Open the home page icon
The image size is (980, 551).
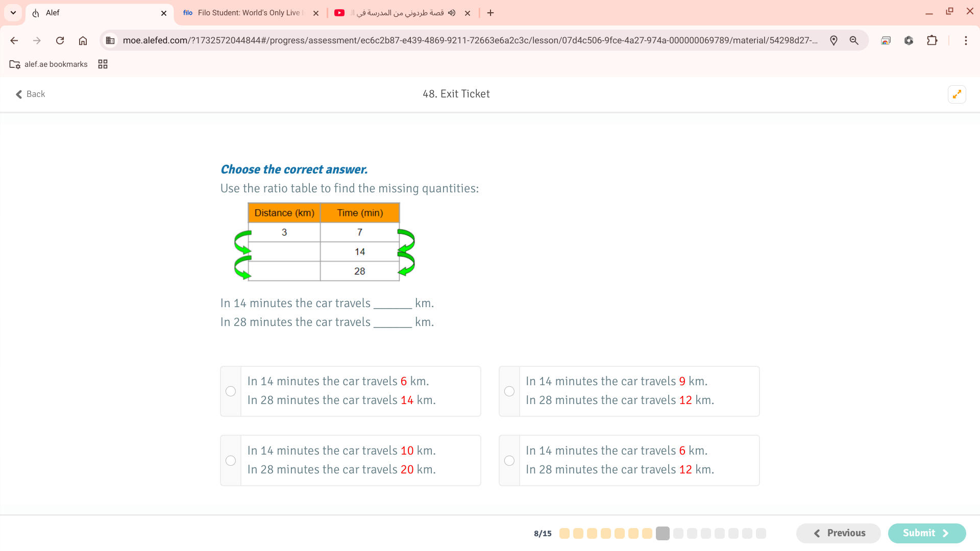[83, 41]
